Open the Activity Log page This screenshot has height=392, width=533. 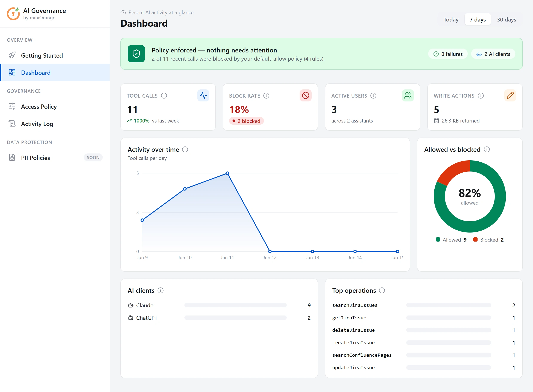coord(55,124)
